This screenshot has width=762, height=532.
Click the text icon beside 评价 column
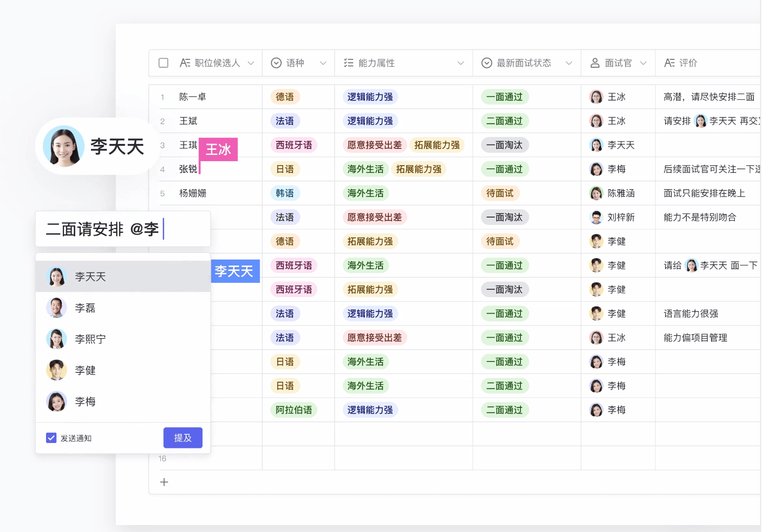[669, 63]
